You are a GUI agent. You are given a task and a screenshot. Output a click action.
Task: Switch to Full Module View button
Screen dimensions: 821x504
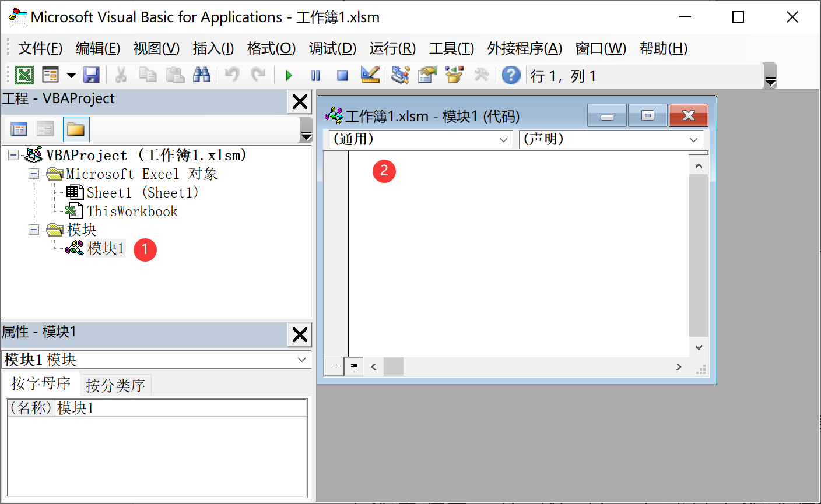tap(354, 366)
